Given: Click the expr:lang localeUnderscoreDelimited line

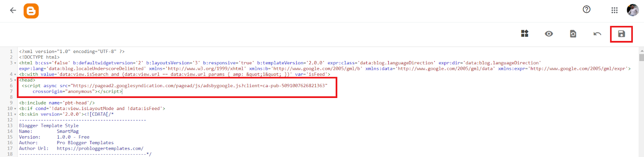Looking at the screenshot, I should (x=324, y=69).
